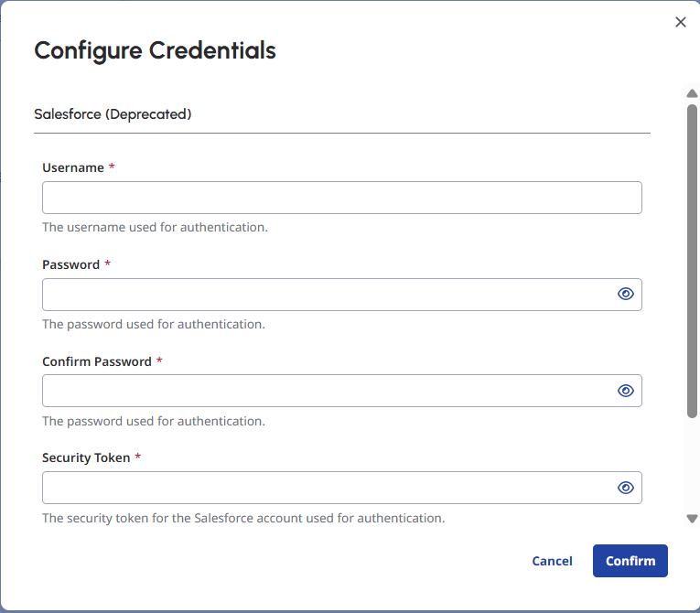Show the Password field's contents with the eye icon
Viewport: 700px width, 613px height.
[626, 294]
